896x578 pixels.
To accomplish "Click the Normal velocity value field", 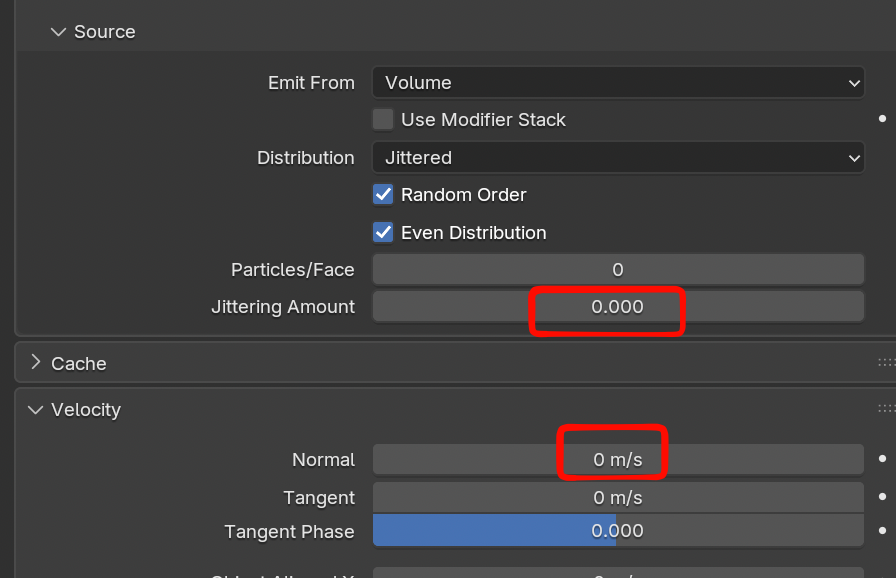I will (618, 460).
